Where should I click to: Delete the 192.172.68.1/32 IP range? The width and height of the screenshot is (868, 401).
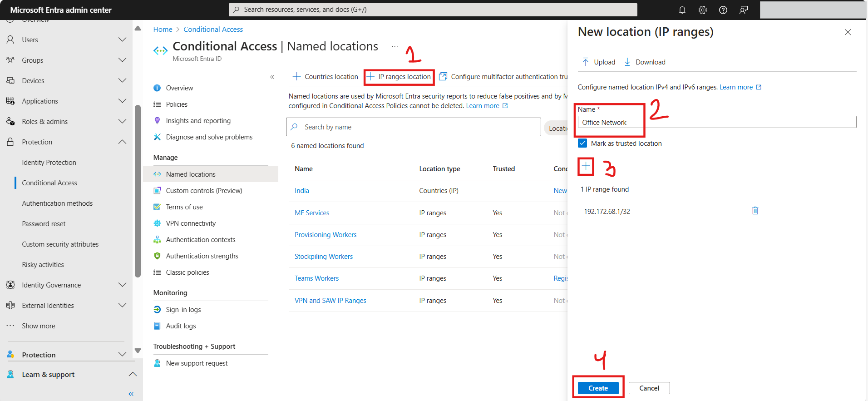click(755, 211)
